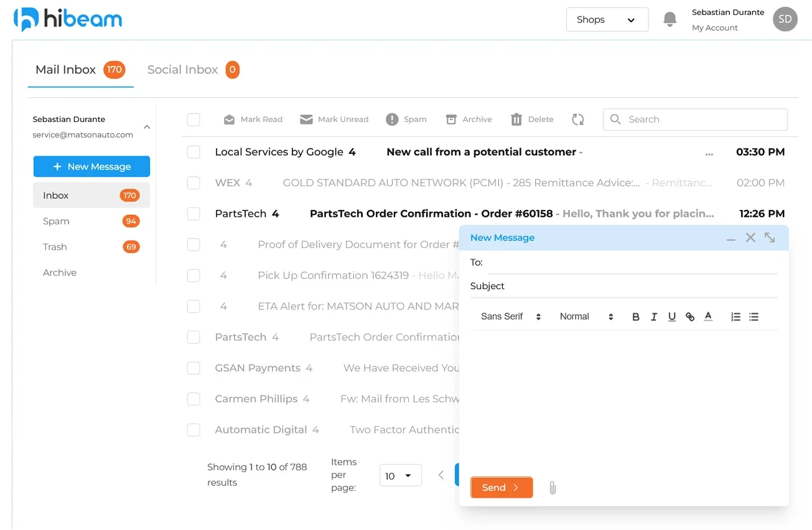Viewport: 812px width, 530px height.
Task: Apply numbered list formatting
Action: (x=735, y=317)
